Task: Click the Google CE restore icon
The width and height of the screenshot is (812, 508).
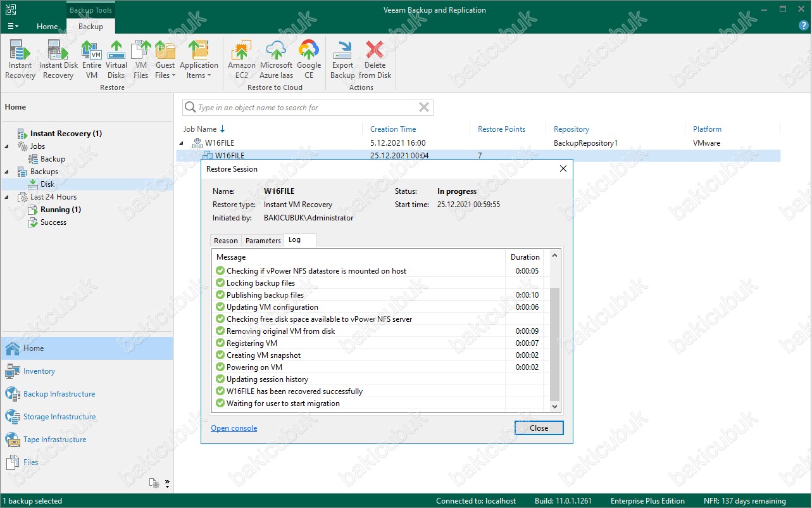Action: click(x=309, y=60)
